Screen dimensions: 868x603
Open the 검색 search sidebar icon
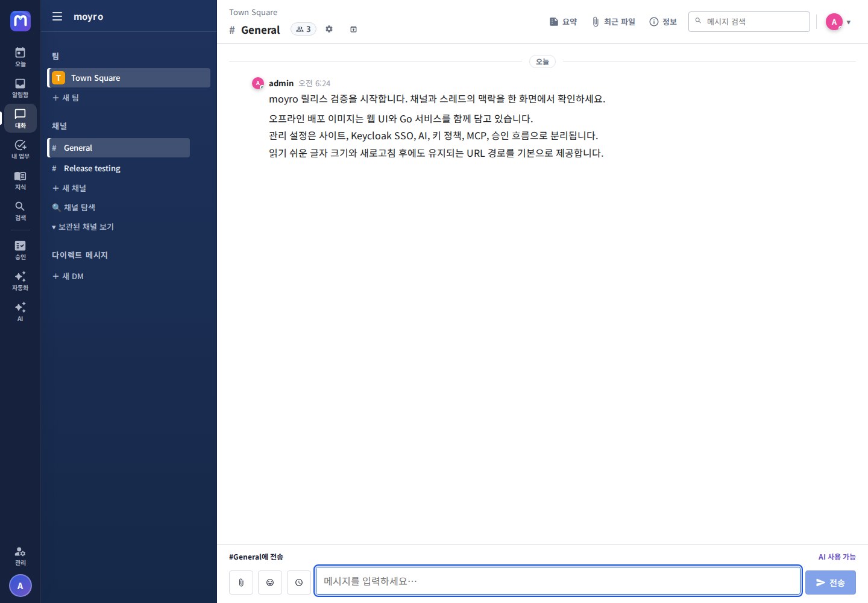click(x=20, y=210)
